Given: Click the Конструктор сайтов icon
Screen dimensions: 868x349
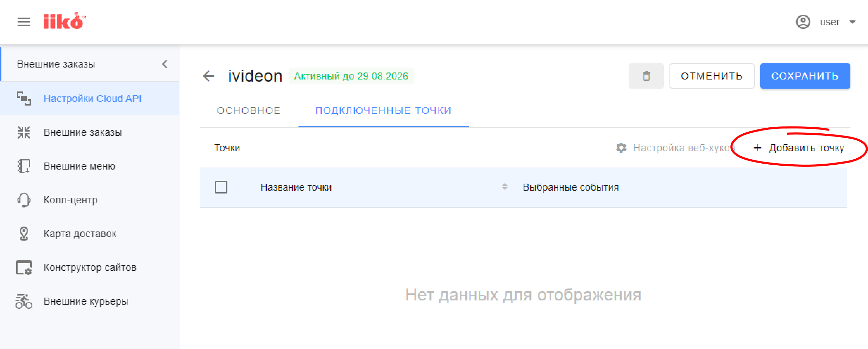Looking at the screenshot, I should click(x=24, y=267).
